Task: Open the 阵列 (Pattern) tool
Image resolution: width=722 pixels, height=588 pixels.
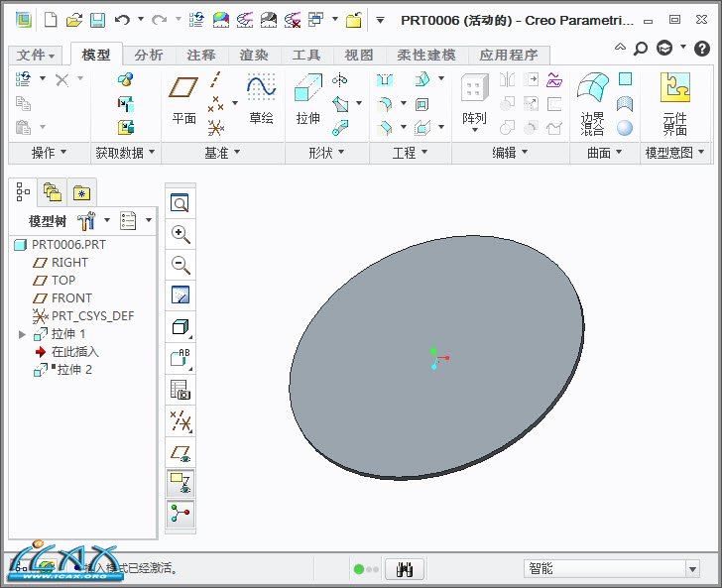Action: [x=474, y=99]
